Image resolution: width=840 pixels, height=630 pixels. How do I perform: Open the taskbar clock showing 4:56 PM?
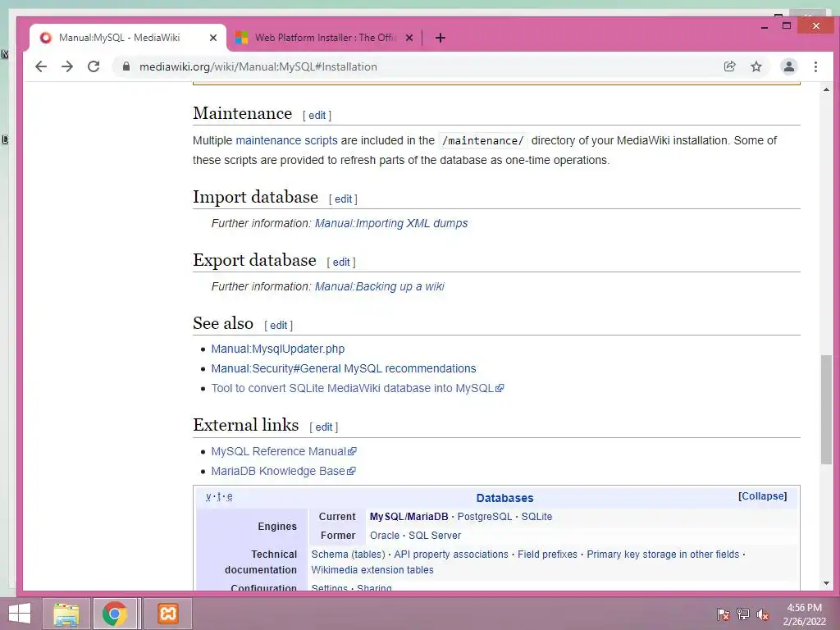pyautogui.click(x=804, y=614)
